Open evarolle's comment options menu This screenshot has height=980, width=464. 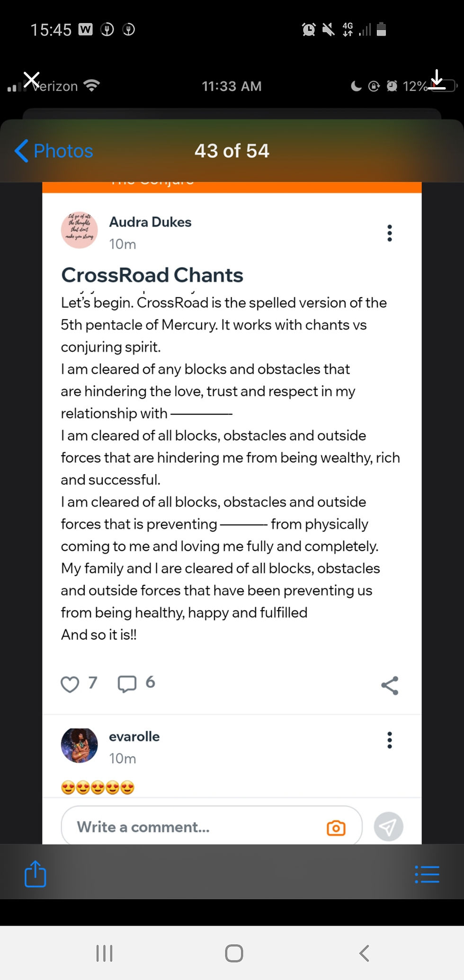coord(390,740)
